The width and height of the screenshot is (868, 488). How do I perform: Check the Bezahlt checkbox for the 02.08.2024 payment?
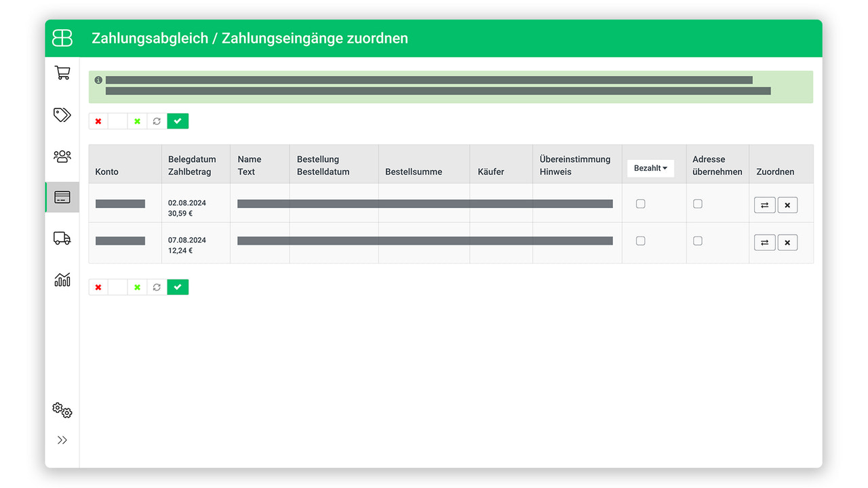640,203
